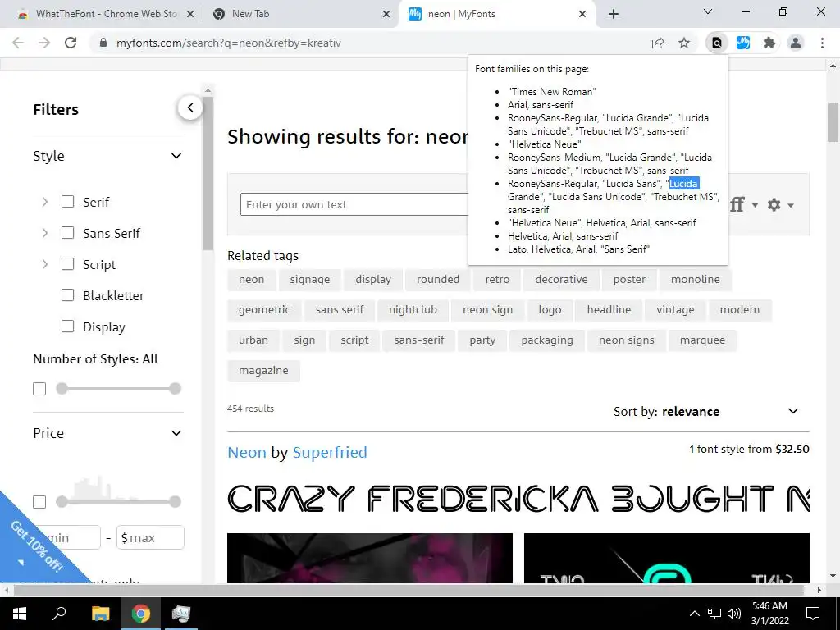Open the Superfried foundry link
The height and width of the screenshot is (630, 840).
click(x=330, y=452)
